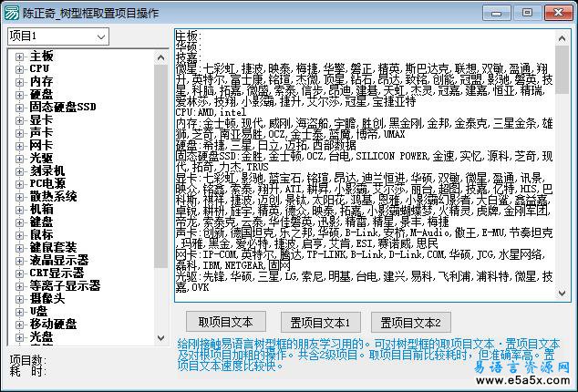Close the 树型框取置项目操作 window
The height and width of the screenshot is (392, 578).
tap(559, 14)
